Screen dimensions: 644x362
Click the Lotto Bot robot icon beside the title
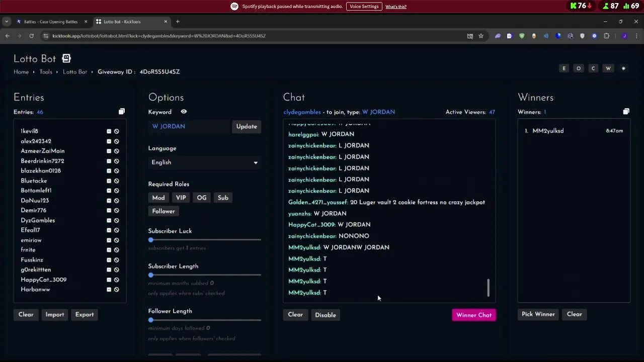click(66, 58)
